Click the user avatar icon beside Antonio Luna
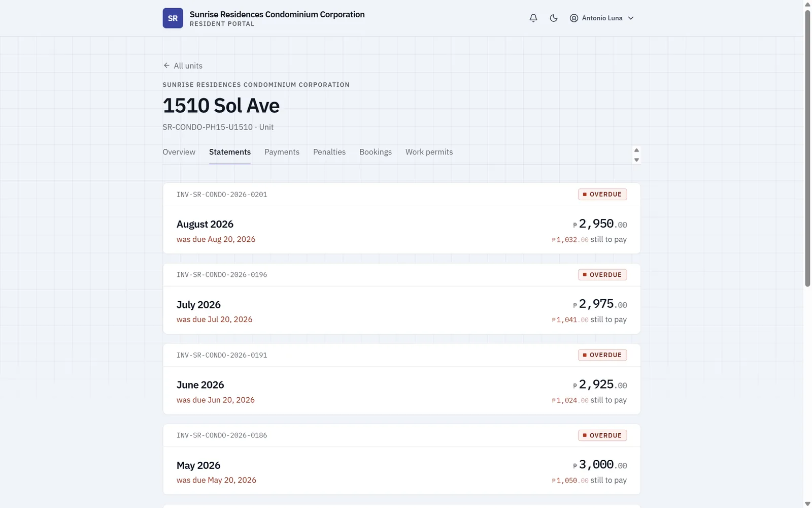Viewport: 812px width, 508px height. pyautogui.click(x=574, y=18)
